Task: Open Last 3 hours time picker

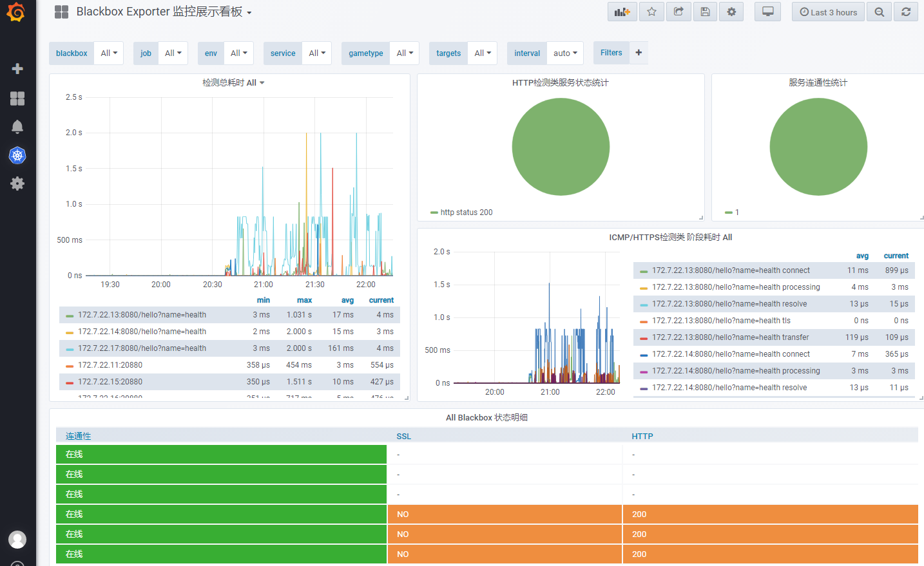Action: point(828,12)
